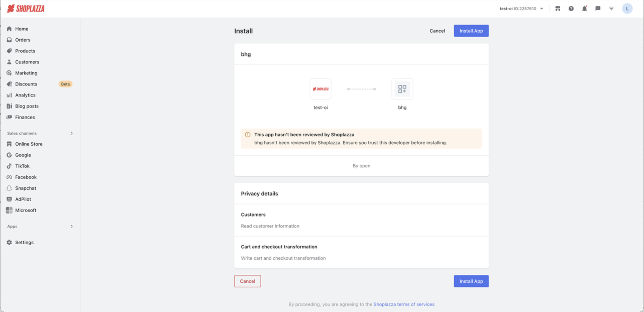
Task: Open the notifications bell
Action: (x=584, y=9)
